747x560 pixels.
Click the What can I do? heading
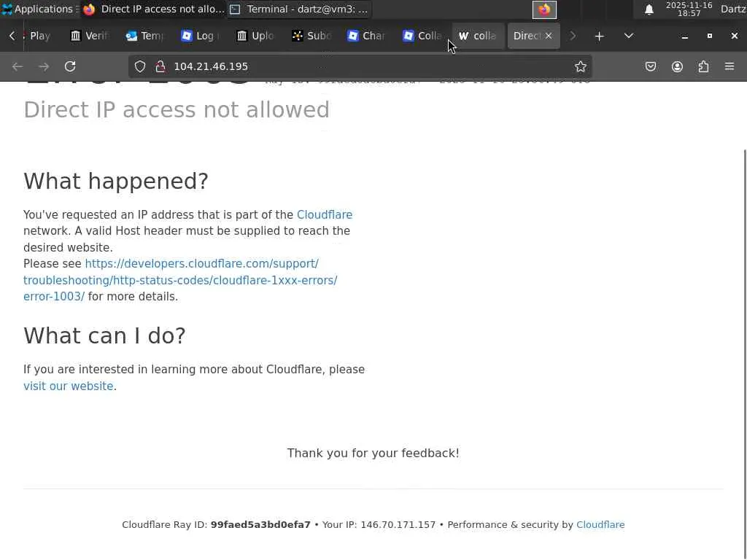click(x=104, y=335)
